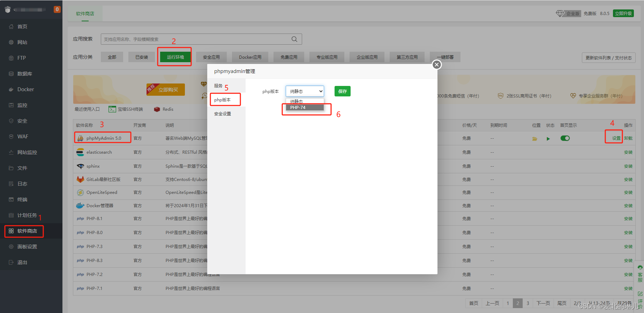The height and width of the screenshot is (313, 644).
Task: Click the Docker管理器 whale icon
Action: pos(80,205)
